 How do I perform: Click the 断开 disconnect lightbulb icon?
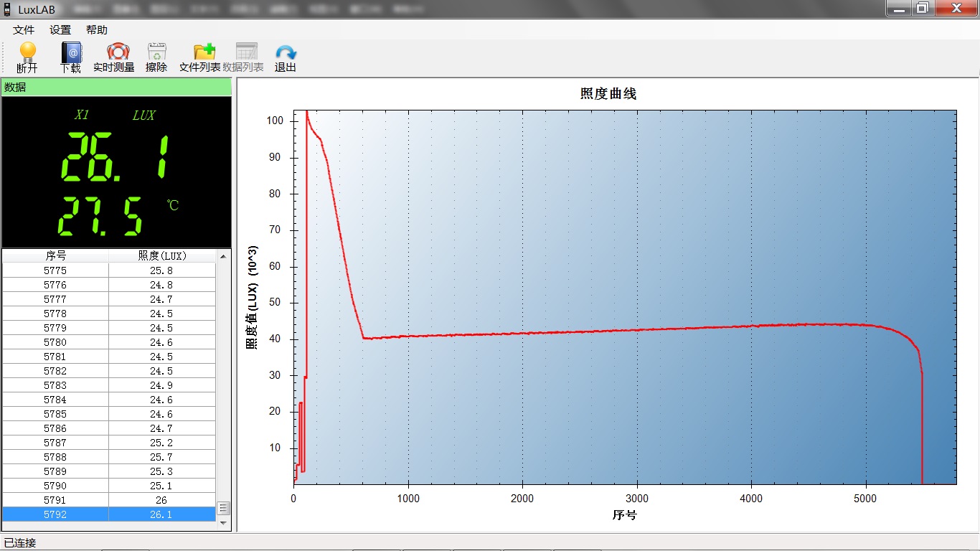[27, 57]
